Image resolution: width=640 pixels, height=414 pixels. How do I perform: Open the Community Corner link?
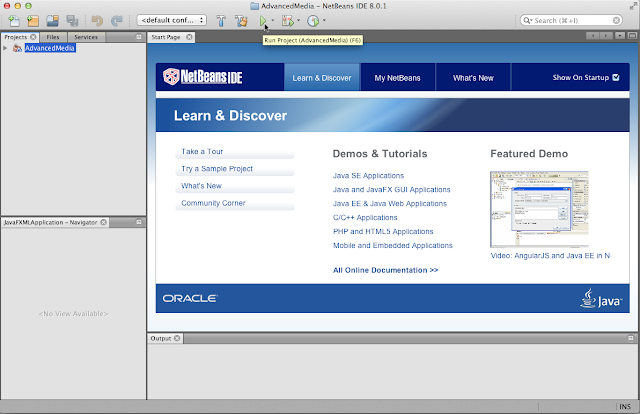click(x=213, y=203)
